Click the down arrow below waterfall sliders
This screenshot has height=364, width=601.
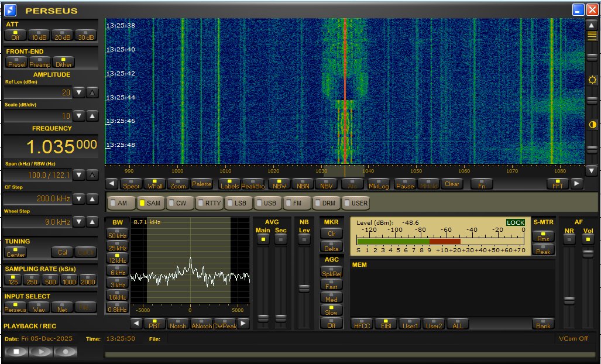point(592,170)
